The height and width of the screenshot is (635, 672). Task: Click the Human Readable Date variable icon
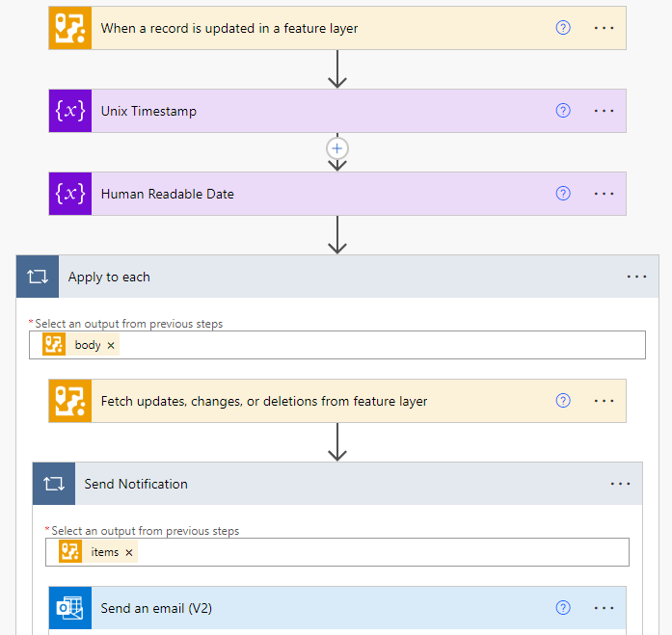point(70,194)
